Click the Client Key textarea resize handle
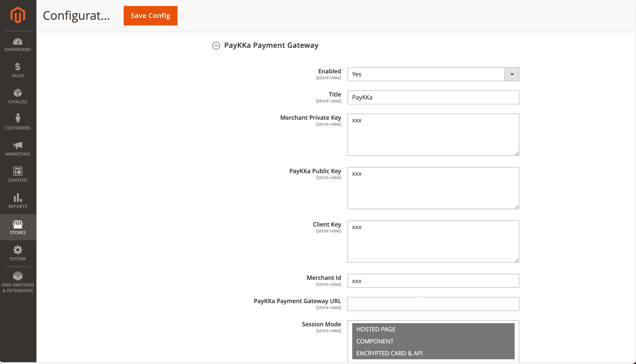Image resolution: width=636 pixels, height=364 pixels. 517,260
